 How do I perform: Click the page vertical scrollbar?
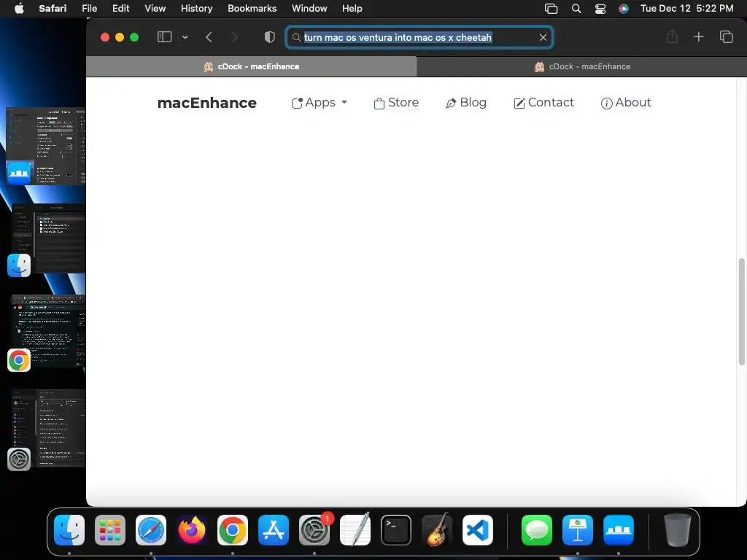click(x=741, y=312)
